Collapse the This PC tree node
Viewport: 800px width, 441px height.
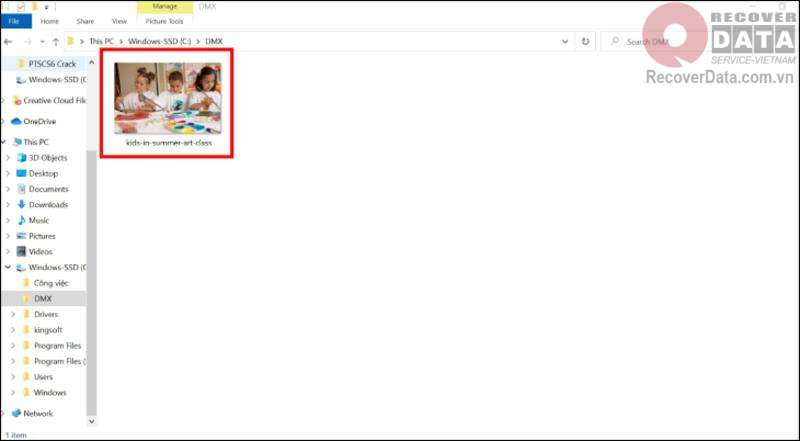(4, 142)
